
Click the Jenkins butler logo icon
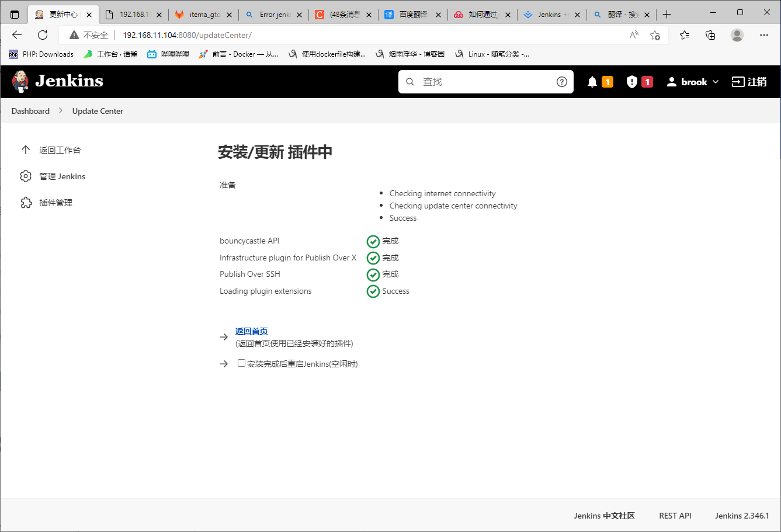point(20,81)
